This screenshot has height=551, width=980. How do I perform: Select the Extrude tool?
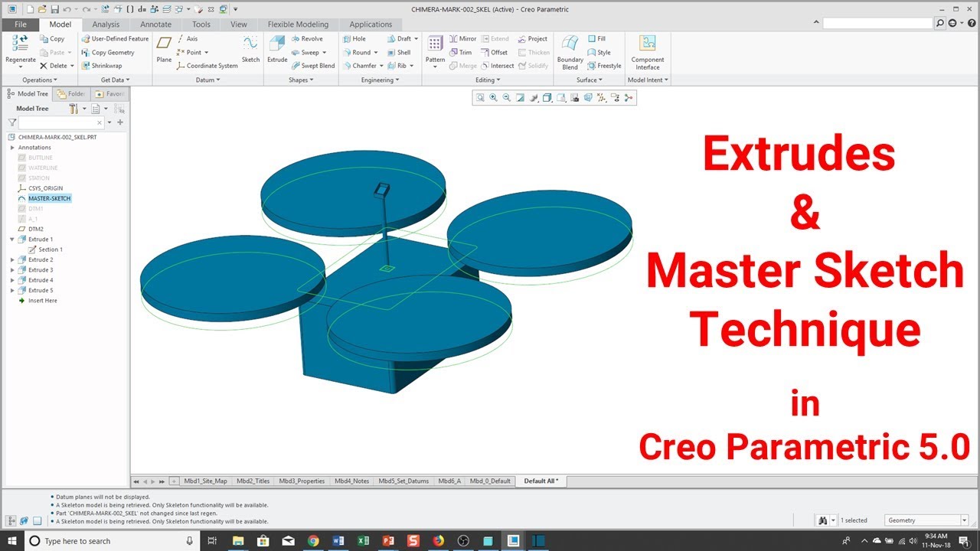277,50
